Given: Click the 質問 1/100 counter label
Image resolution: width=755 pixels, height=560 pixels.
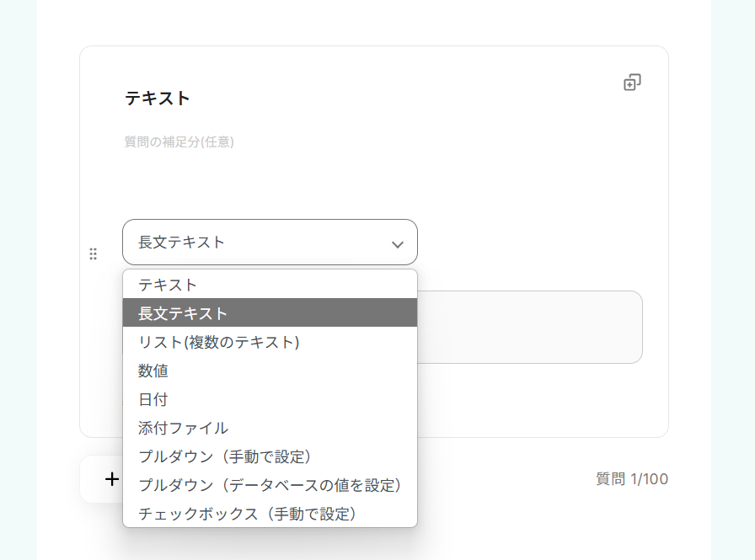Looking at the screenshot, I should (632, 479).
